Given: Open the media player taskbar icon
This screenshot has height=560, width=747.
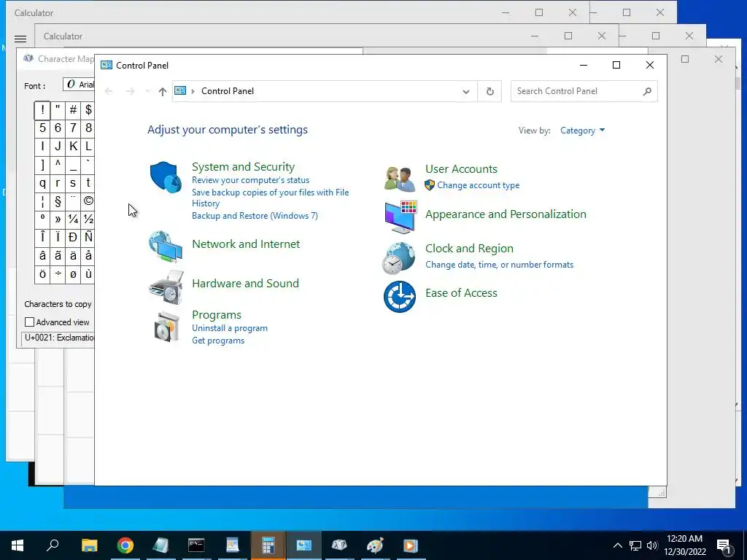Looking at the screenshot, I should 411,545.
